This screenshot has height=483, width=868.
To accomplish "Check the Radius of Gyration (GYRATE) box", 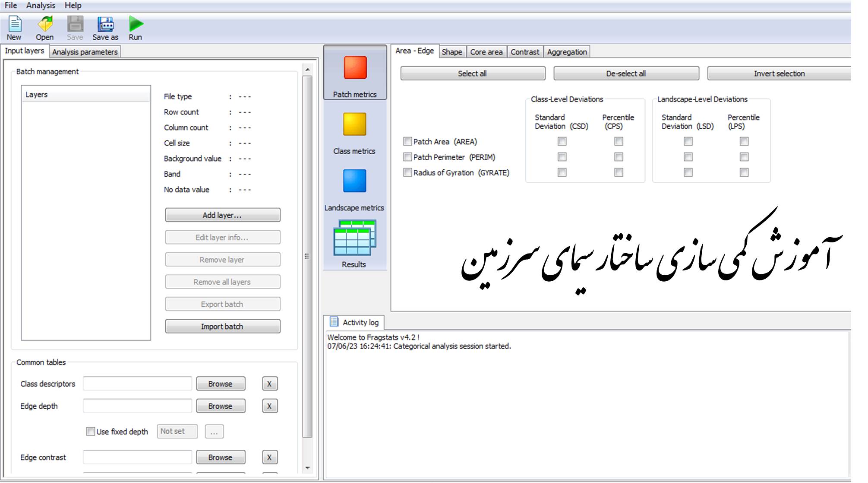I will point(407,172).
